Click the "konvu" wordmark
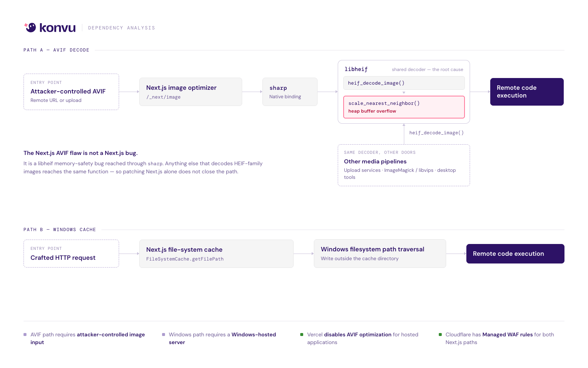588x368 pixels. 57,28
